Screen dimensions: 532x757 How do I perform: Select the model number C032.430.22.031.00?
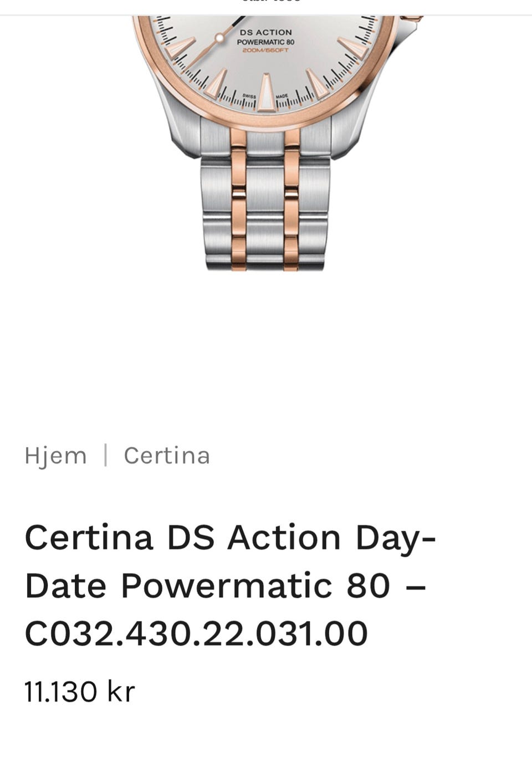tap(196, 633)
